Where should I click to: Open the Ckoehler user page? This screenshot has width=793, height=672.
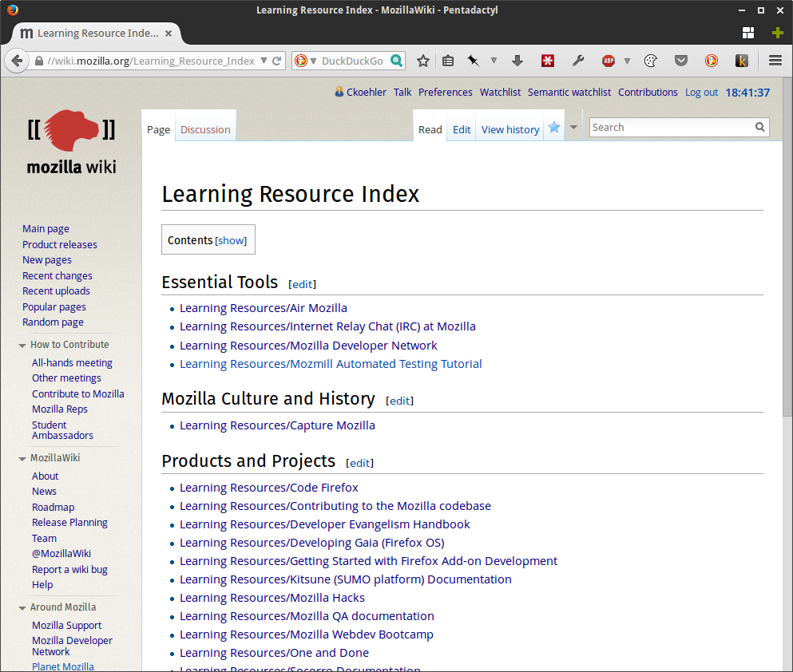(367, 93)
